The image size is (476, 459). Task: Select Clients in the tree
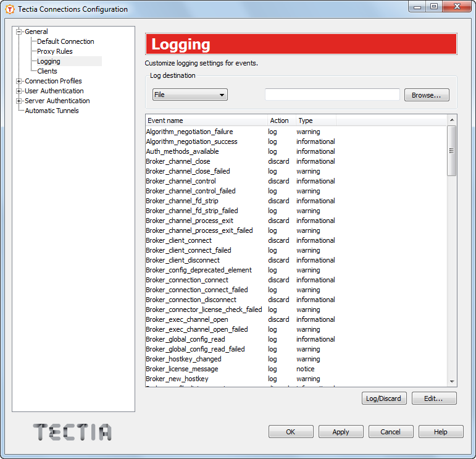coord(47,71)
